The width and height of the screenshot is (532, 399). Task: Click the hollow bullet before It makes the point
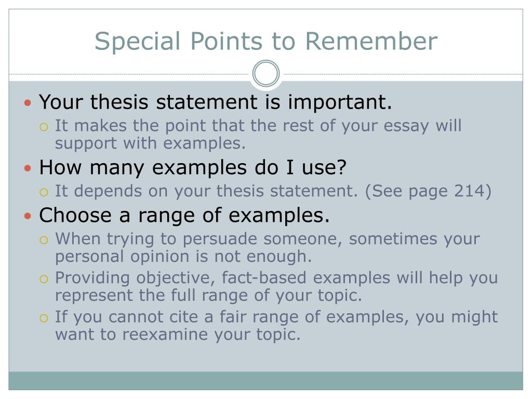[x=44, y=127]
